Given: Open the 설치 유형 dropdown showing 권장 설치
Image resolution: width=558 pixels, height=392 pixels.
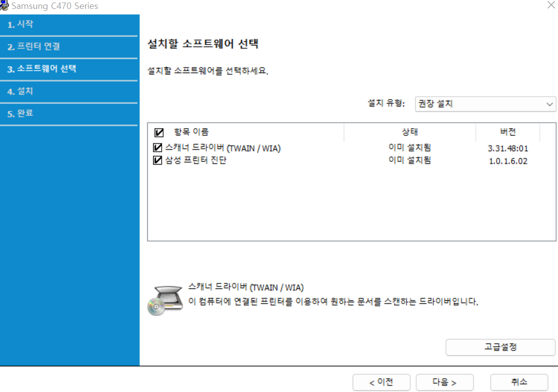Looking at the screenshot, I should pos(485,104).
